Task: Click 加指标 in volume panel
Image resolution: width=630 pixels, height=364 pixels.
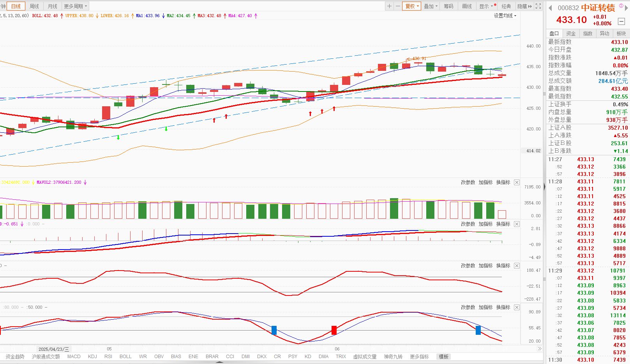Action: point(485,182)
